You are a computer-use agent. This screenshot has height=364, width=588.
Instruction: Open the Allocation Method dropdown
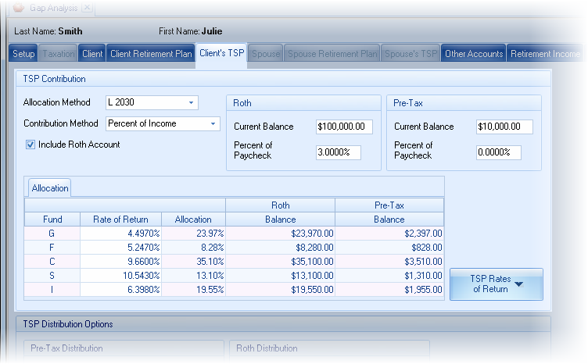tap(191, 102)
